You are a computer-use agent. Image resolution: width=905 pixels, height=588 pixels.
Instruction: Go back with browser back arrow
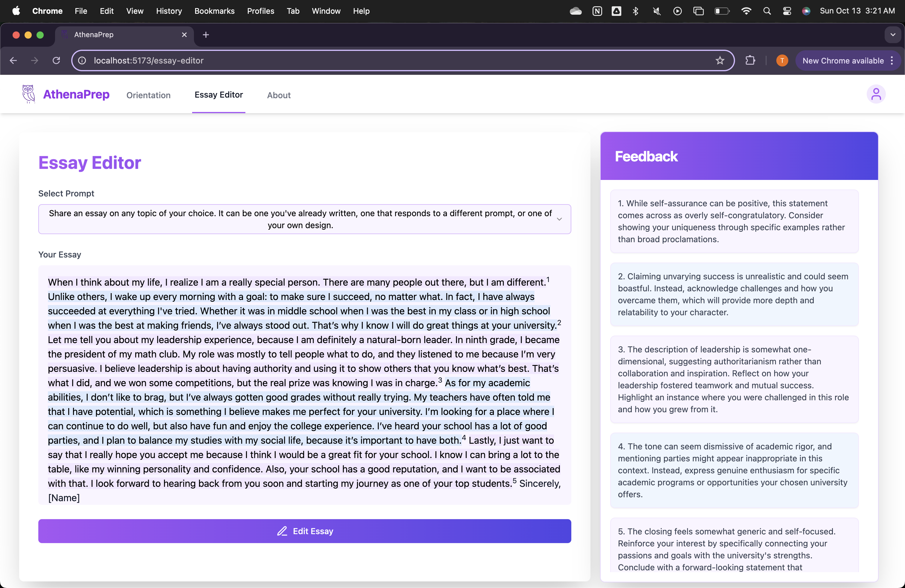coord(14,60)
